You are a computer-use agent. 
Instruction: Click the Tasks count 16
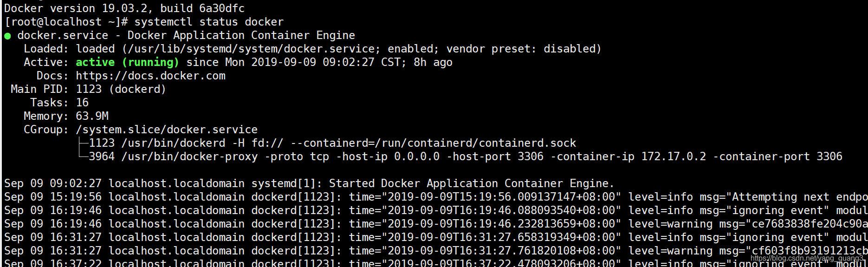coord(82,103)
